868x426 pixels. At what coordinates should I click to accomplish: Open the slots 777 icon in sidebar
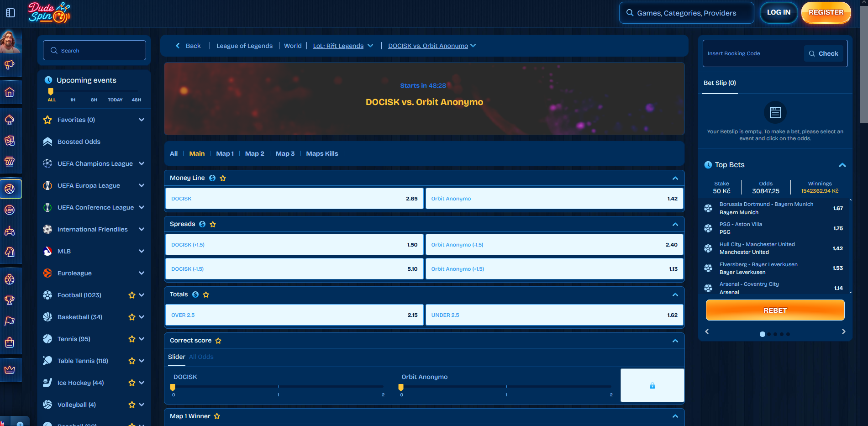(x=10, y=161)
